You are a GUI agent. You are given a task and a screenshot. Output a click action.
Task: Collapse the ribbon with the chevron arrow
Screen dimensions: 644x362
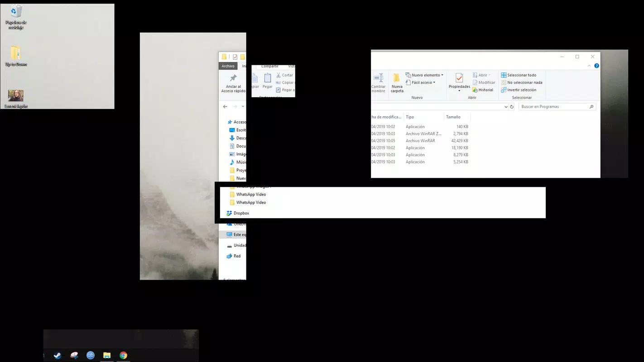point(589,66)
